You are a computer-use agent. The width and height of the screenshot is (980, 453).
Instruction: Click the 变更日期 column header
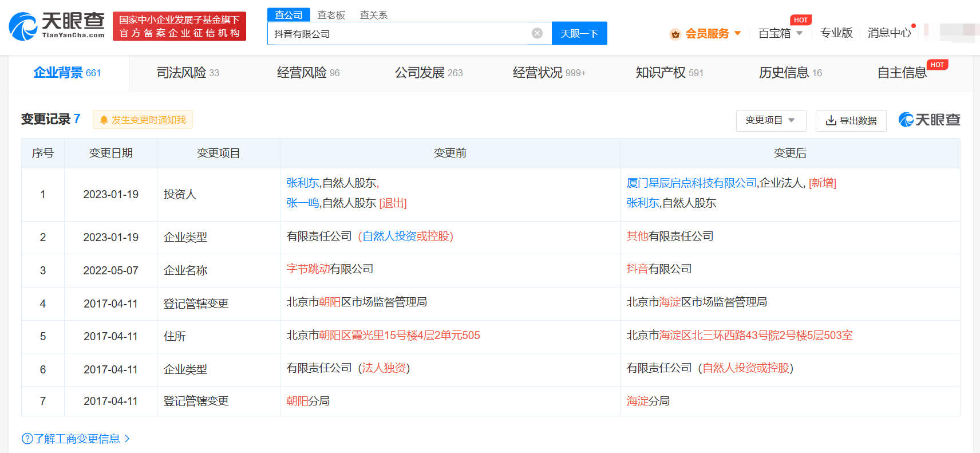point(110,153)
